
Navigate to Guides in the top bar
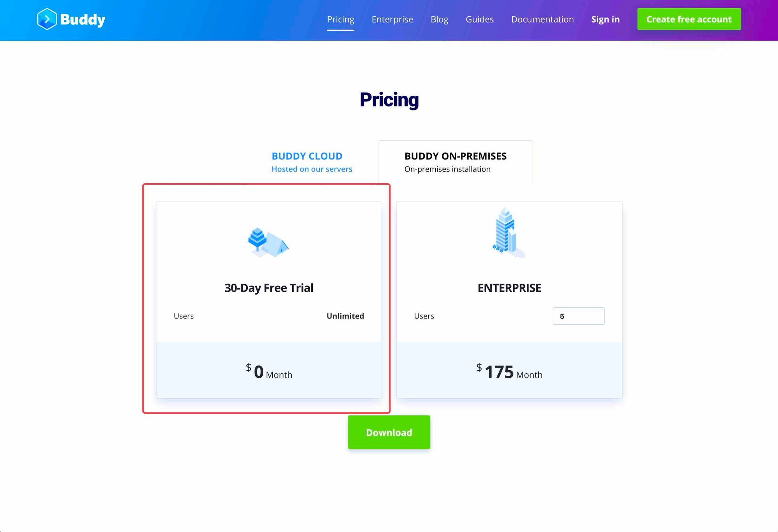tap(479, 19)
